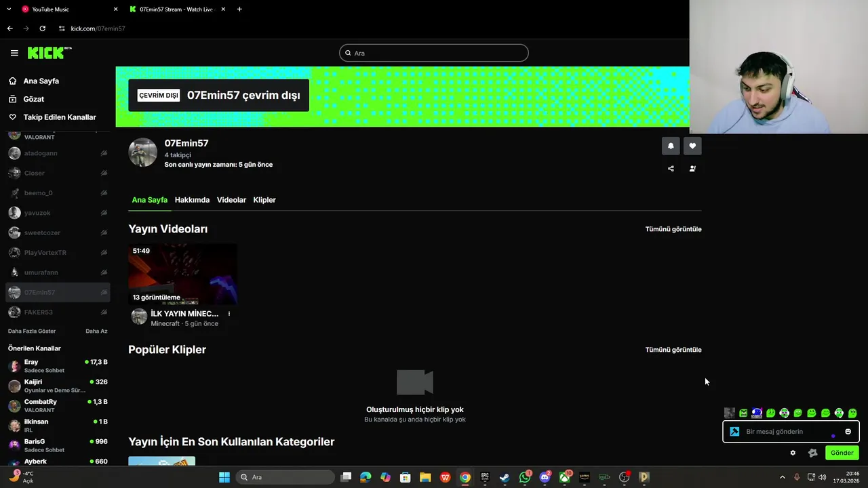Click the Kick logo

click(x=49, y=53)
